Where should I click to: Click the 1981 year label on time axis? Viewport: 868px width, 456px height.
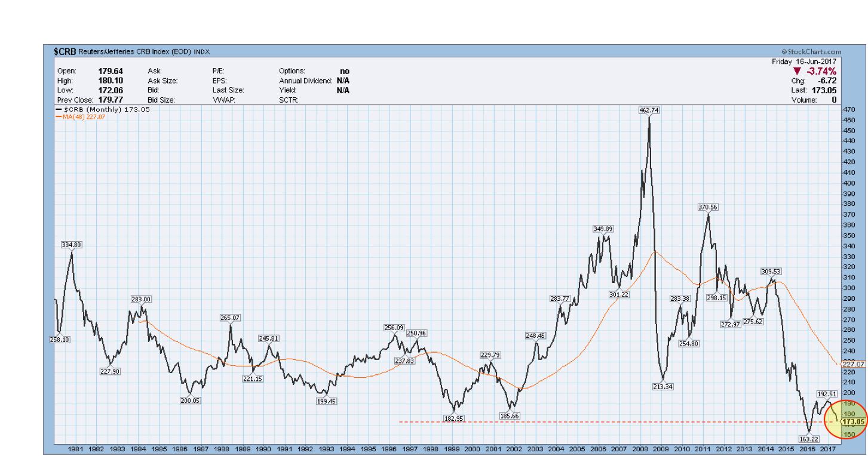(75, 448)
